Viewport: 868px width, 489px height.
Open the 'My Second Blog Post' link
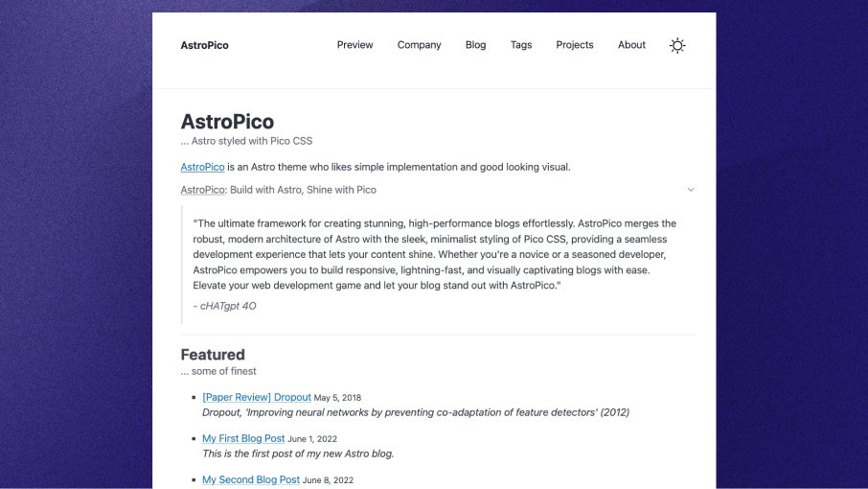[x=251, y=479]
